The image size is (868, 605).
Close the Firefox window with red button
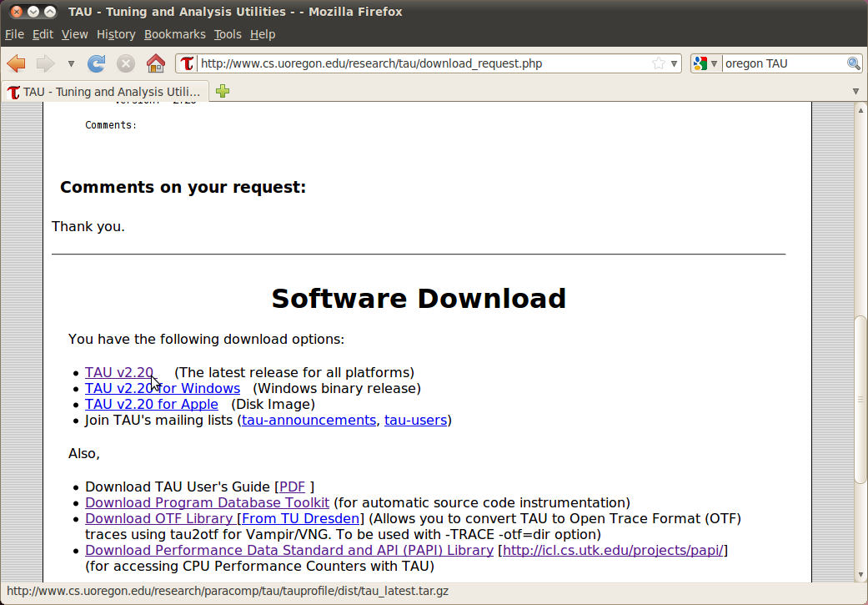17,12
